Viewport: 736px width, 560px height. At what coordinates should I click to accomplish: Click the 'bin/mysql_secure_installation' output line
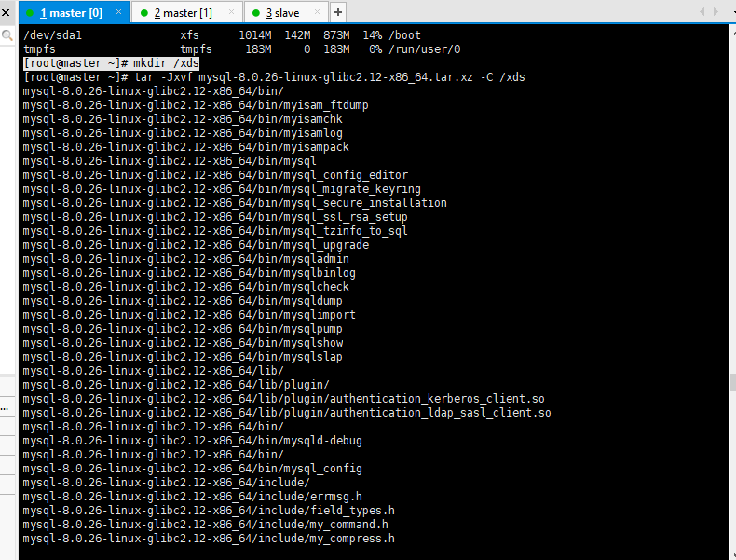(235, 203)
